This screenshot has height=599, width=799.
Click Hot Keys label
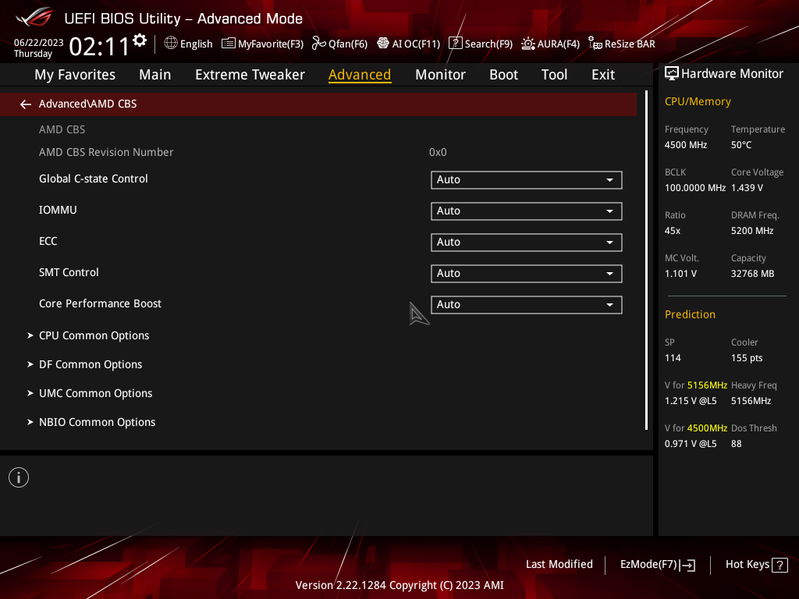coord(747,564)
